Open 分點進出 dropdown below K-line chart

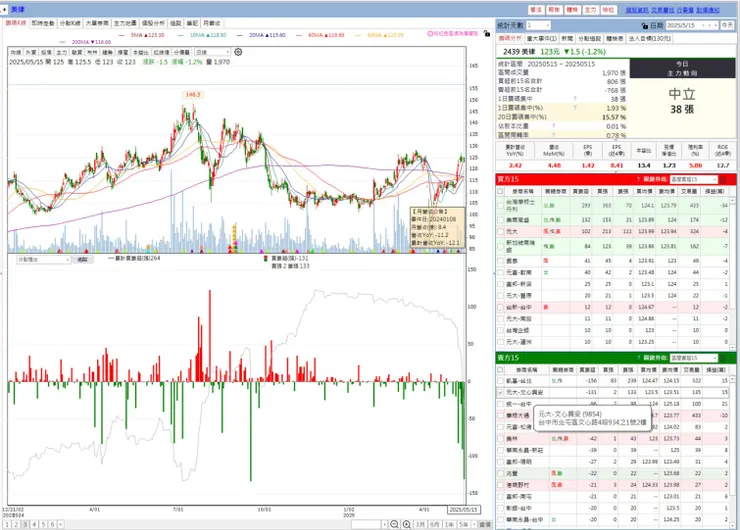pos(43,260)
